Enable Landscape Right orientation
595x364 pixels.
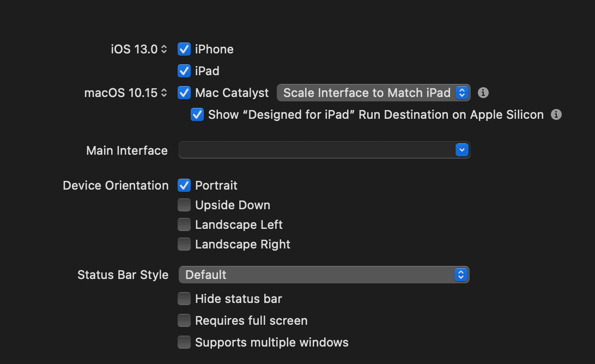(x=184, y=244)
